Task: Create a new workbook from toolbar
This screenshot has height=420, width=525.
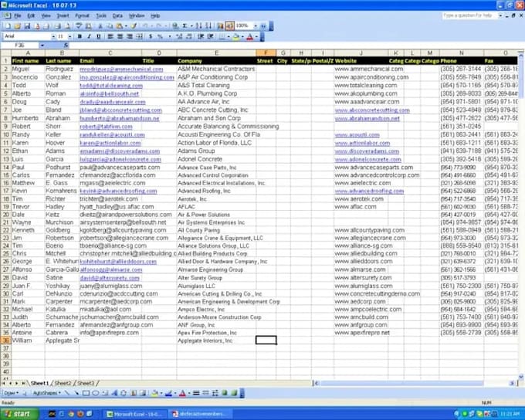Action: pyautogui.click(x=8, y=25)
